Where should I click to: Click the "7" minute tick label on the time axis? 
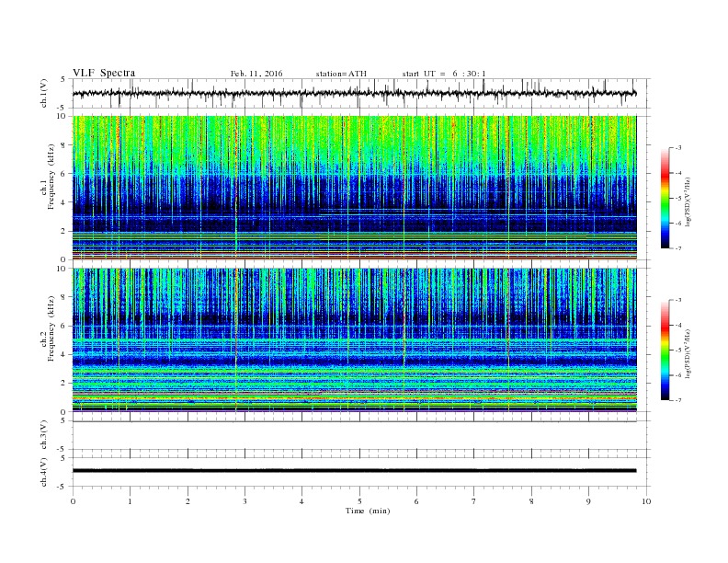pos(474,501)
